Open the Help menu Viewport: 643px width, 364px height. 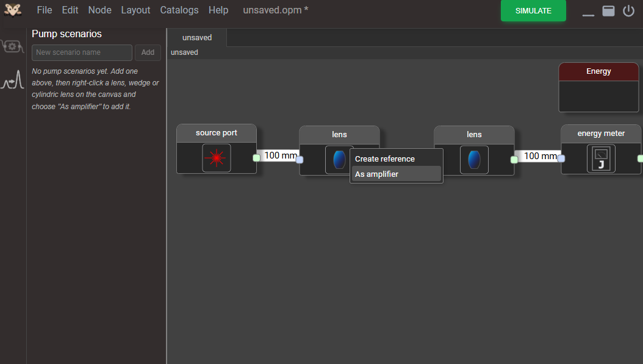click(x=218, y=10)
